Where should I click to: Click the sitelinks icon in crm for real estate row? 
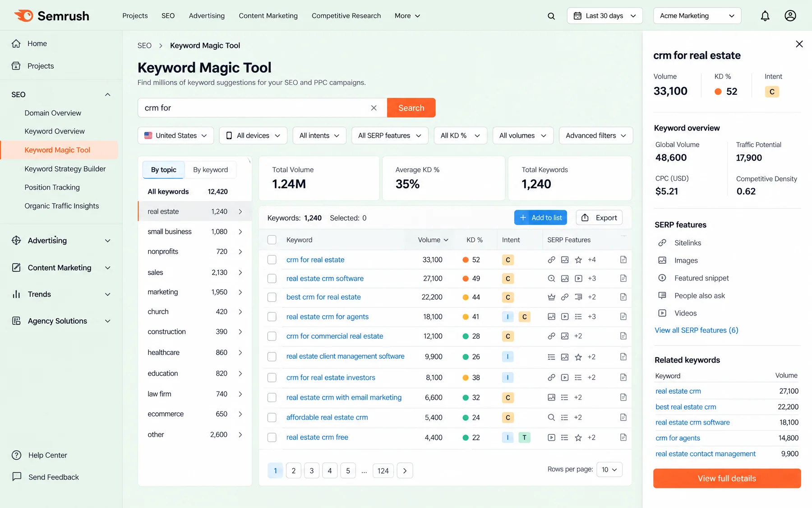(551, 260)
